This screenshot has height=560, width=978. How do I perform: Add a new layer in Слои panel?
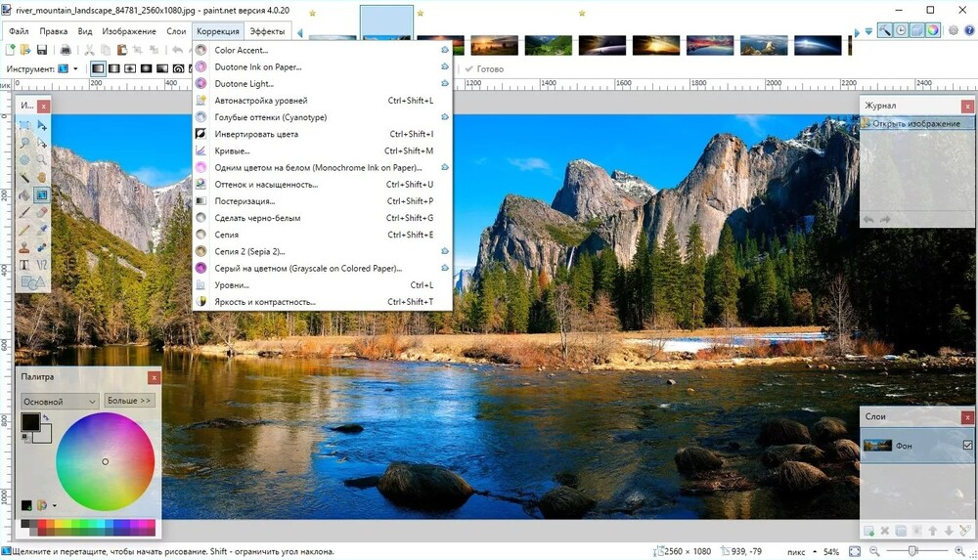tap(868, 531)
